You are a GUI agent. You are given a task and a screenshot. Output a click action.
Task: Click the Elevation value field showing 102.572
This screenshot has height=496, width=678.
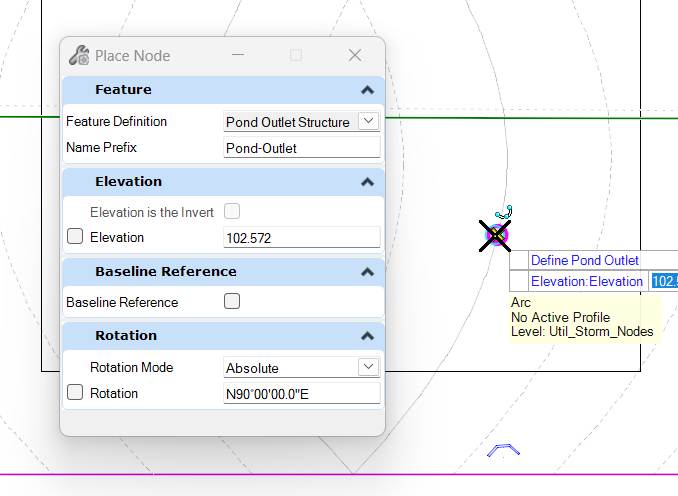302,238
